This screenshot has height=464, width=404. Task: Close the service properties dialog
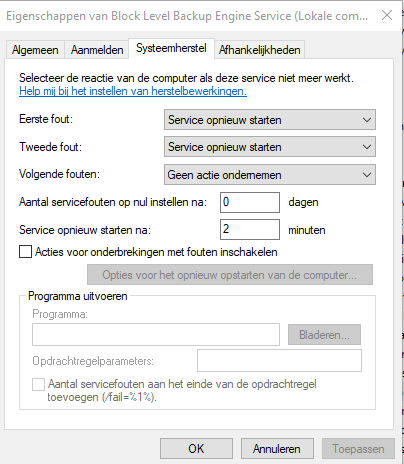coord(387,15)
